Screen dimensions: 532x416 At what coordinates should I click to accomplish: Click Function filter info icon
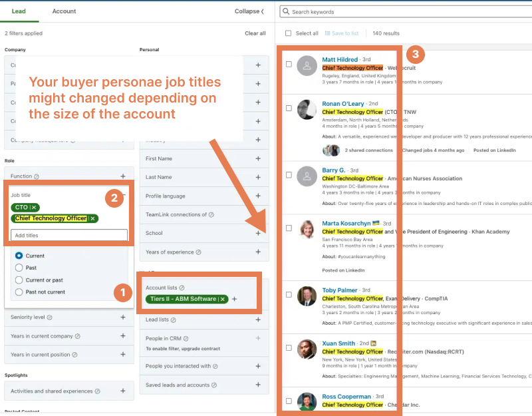37,176
